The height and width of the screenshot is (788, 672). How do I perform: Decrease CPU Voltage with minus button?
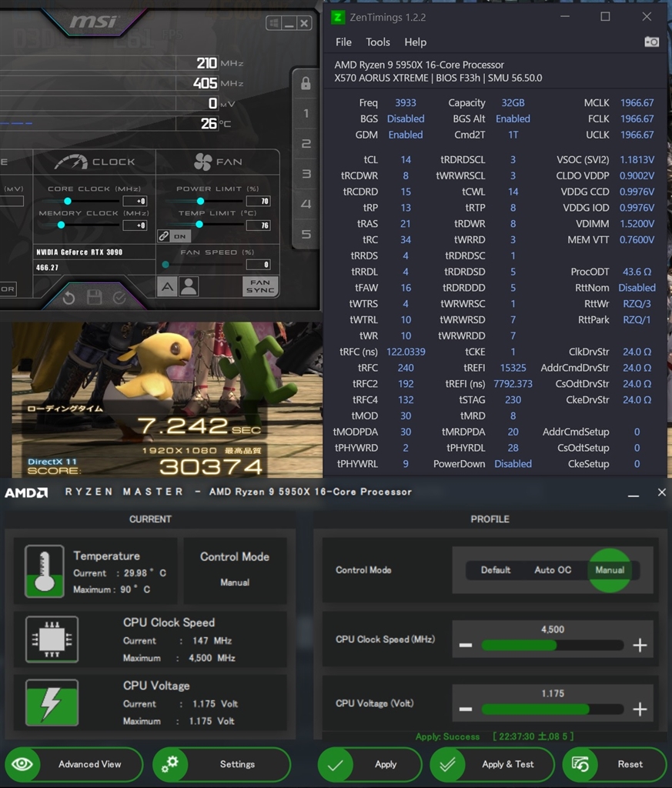[x=466, y=710]
